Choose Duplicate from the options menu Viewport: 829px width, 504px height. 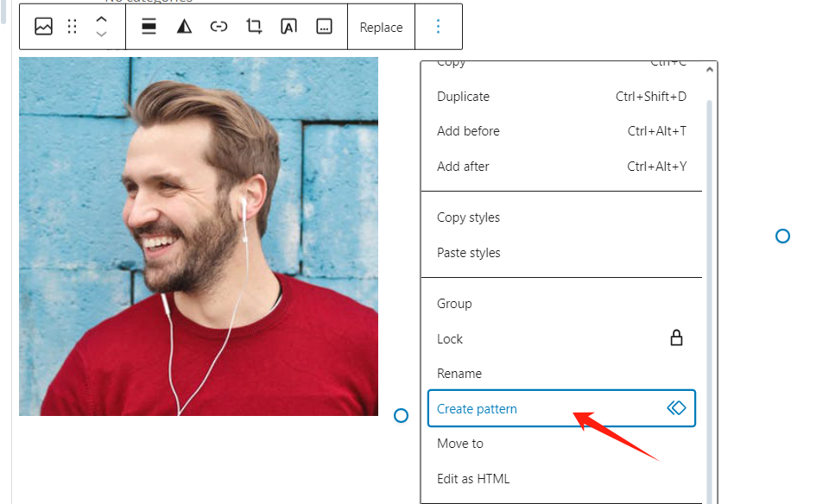click(x=463, y=97)
